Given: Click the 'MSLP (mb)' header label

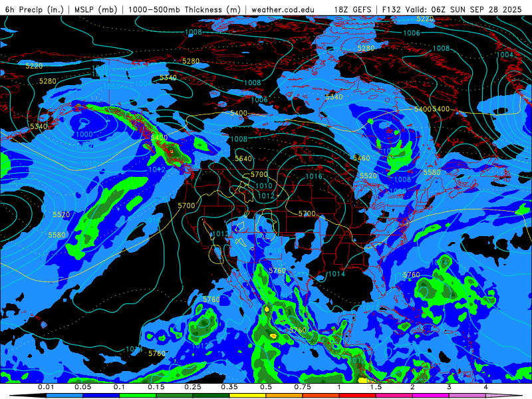Looking at the screenshot, I should (96, 9).
